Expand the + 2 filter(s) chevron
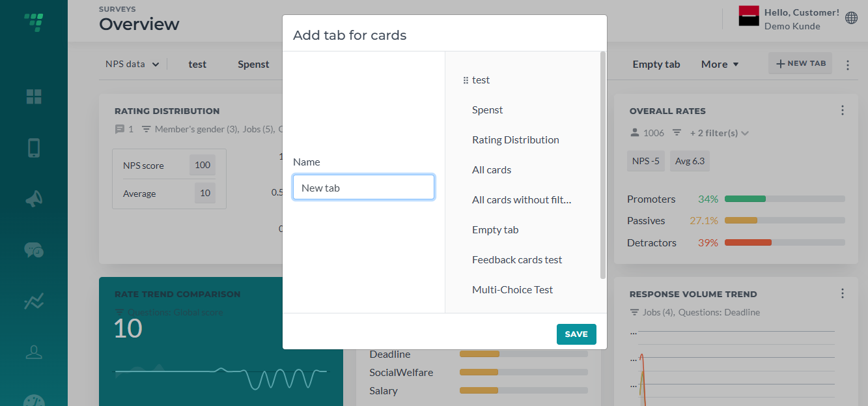This screenshot has width=868, height=406. [x=745, y=133]
